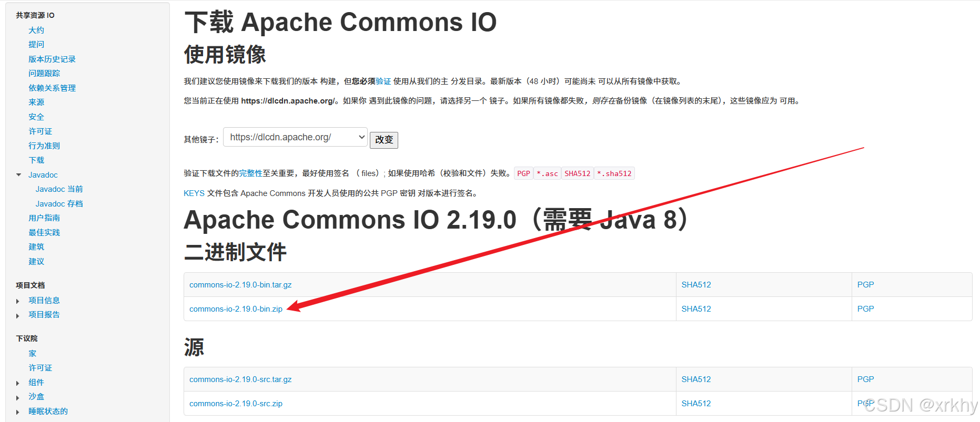Screen dimensions: 980x422
Task: Open the KEYS file link
Action: pyautogui.click(x=194, y=193)
